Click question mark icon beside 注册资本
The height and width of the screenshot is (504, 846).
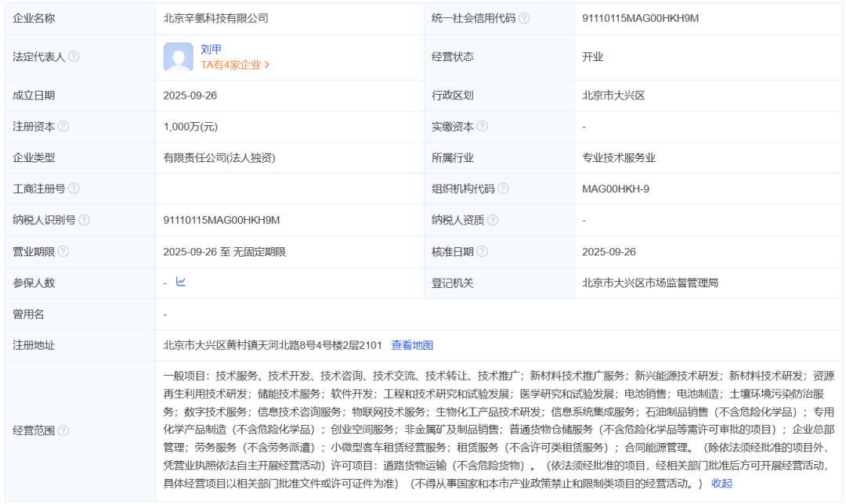tap(63, 126)
